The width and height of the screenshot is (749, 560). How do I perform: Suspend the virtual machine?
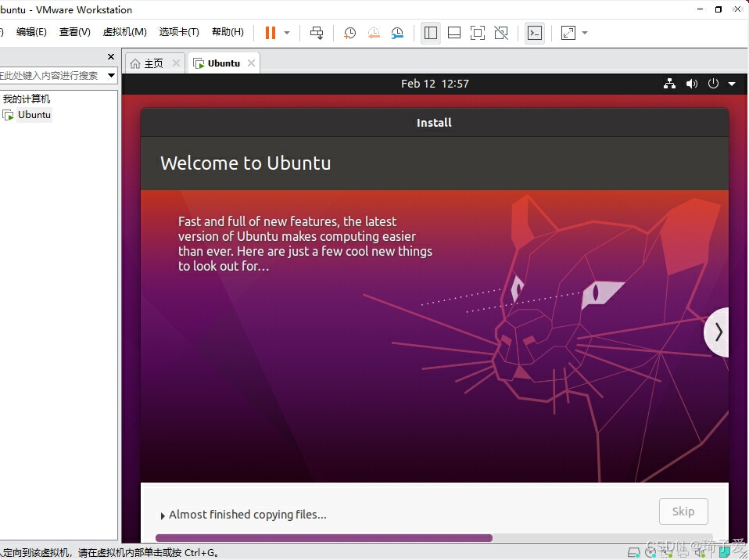271,32
